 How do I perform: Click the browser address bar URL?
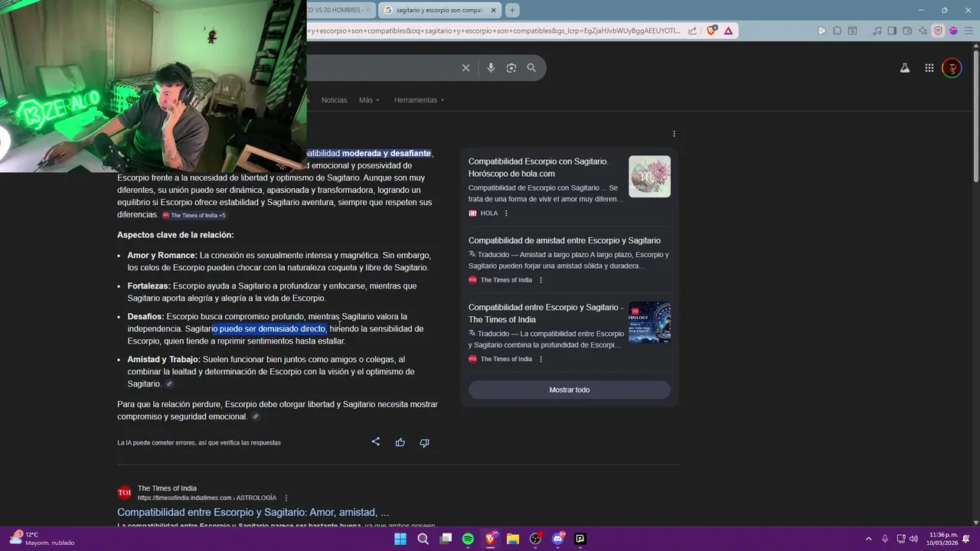pos(494,31)
